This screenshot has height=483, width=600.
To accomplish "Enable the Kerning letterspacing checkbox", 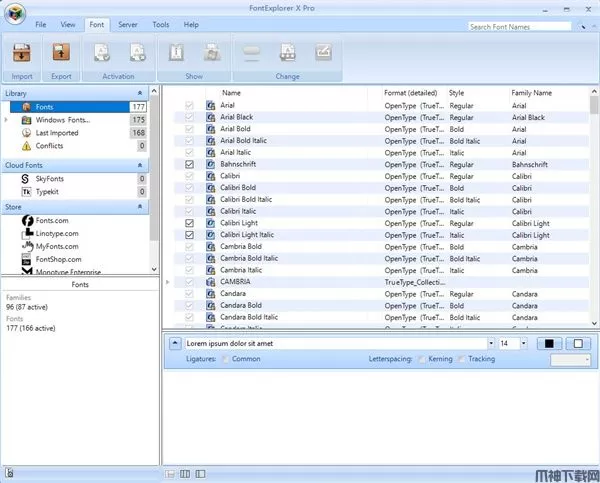I will 421,359.
